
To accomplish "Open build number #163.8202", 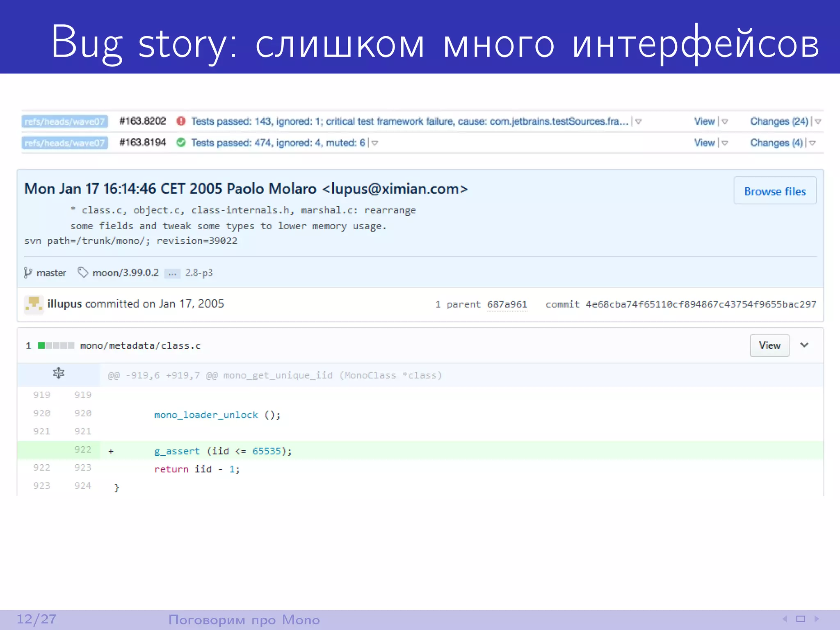I will tap(142, 121).
